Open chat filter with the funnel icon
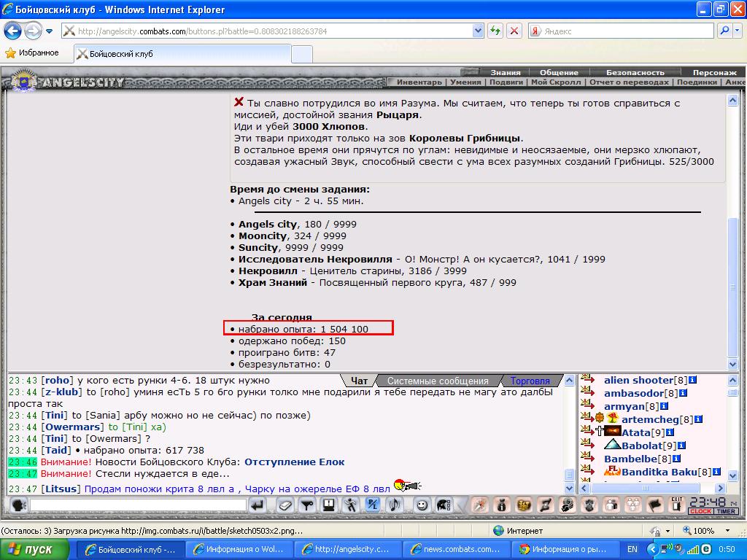747x560 pixels. [307, 505]
